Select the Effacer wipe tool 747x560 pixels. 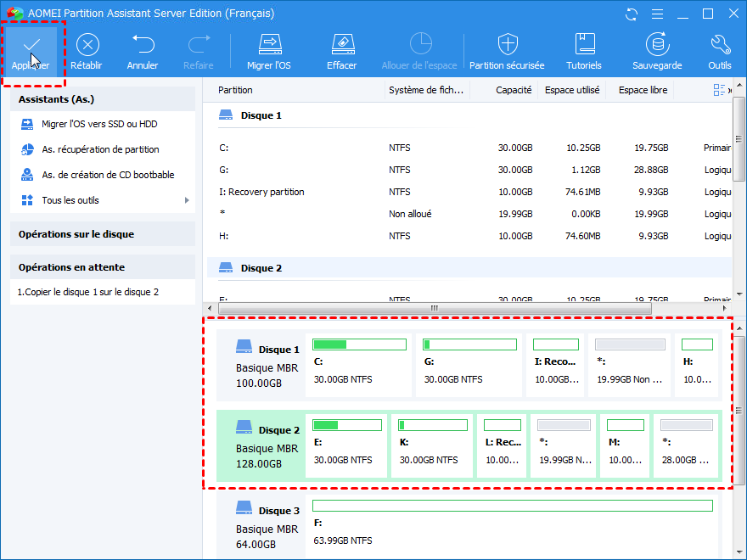tap(342, 51)
